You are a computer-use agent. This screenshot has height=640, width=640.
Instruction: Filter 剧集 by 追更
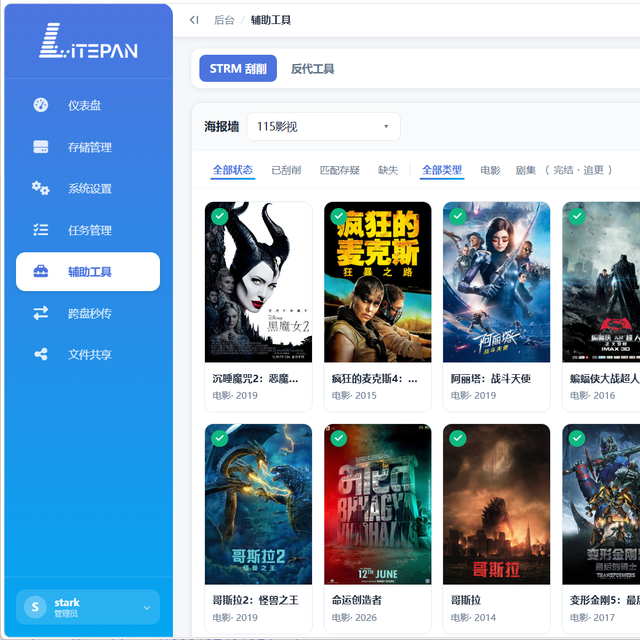(593, 170)
